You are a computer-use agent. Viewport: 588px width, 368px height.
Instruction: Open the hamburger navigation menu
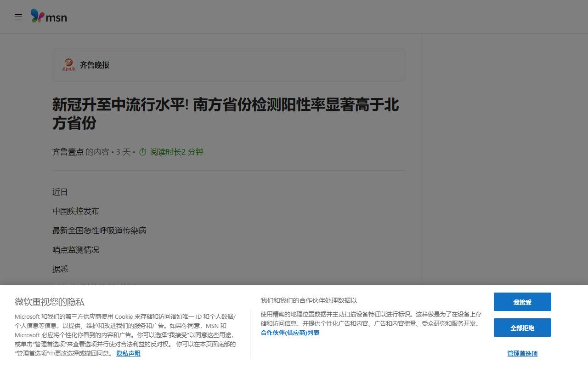coord(18,17)
